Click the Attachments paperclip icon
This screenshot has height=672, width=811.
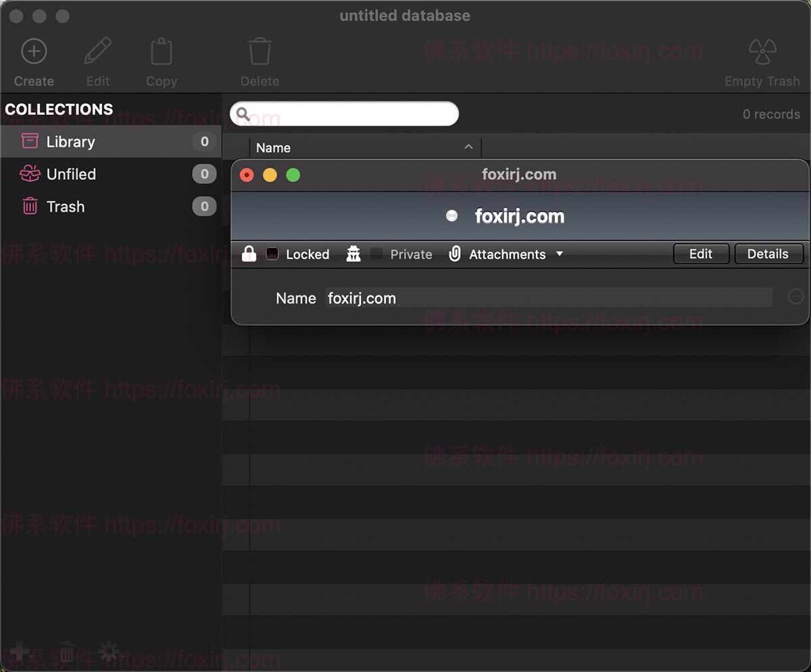click(455, 254)
